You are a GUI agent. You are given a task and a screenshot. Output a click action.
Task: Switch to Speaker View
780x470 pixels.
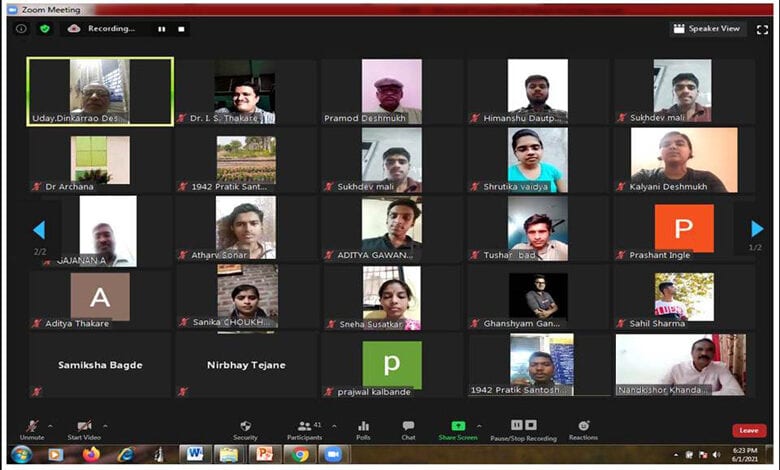click(707, 29)
